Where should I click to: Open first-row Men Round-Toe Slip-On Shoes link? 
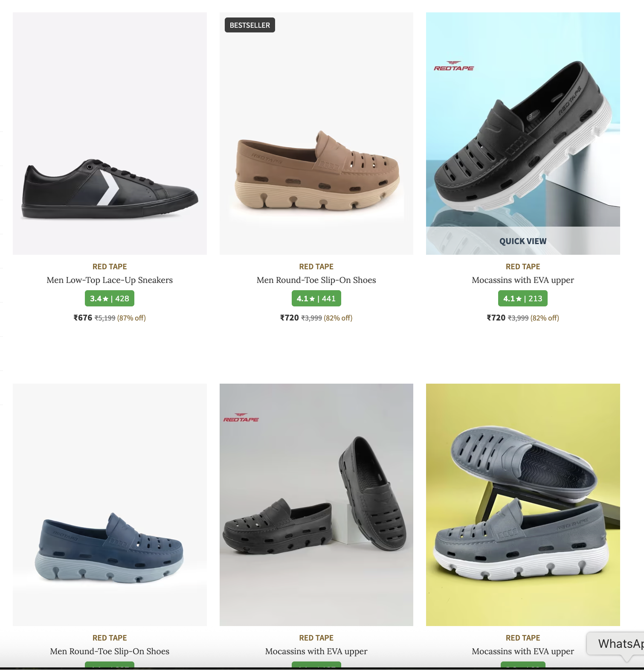point(316,280)
